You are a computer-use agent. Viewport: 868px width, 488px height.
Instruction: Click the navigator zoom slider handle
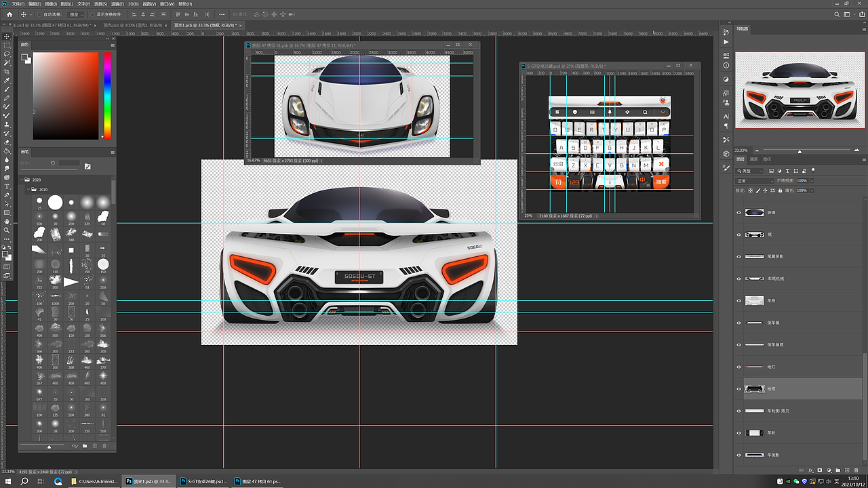click(800, 150)
